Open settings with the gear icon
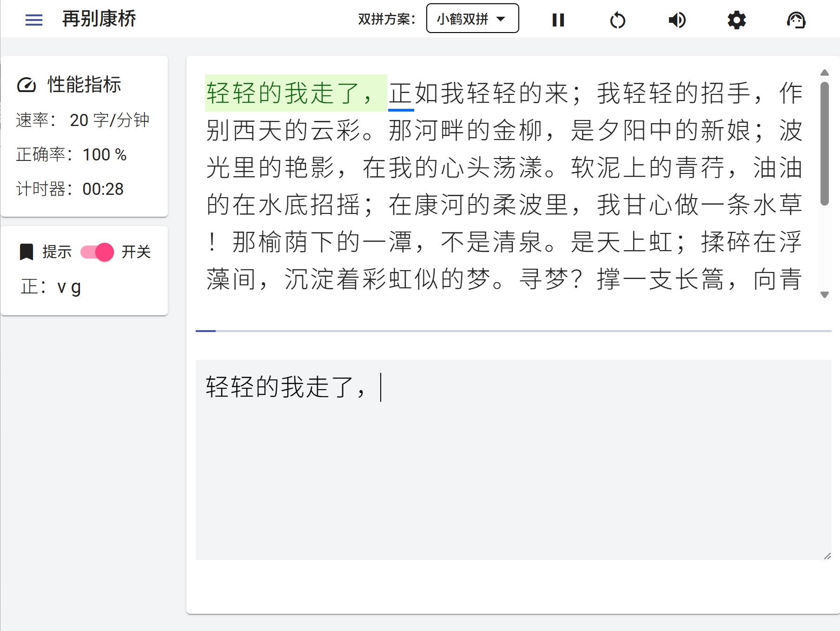This screenshot has width=840, height=631. (736, 20)
